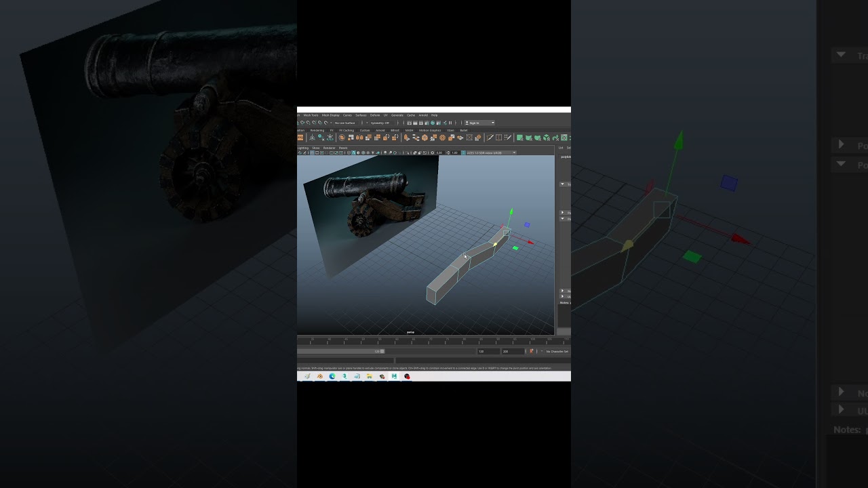Viewport: 868px width, 488px height.
Task: Click the pivot center shelf icon
Action: point(312,137)
